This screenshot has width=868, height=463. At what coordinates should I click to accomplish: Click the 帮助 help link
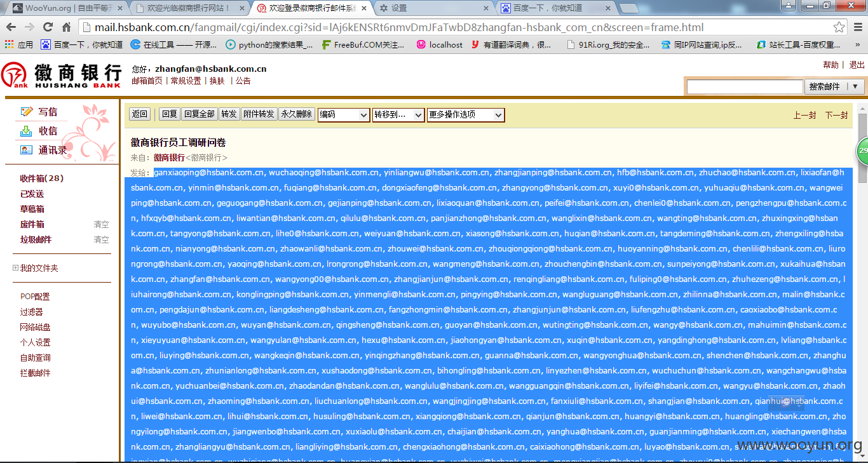(x=831, y=65)
